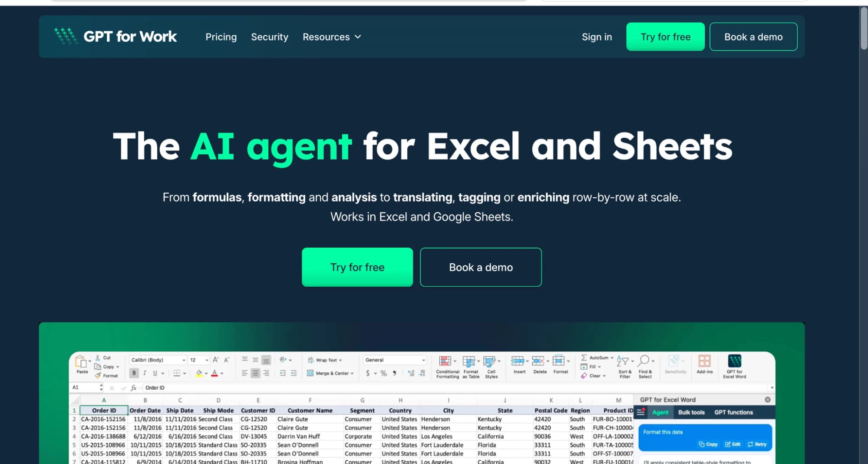Click the Copy icon in ribbon
The width and height of the screenshot is (868, 464).
(98, 367)
